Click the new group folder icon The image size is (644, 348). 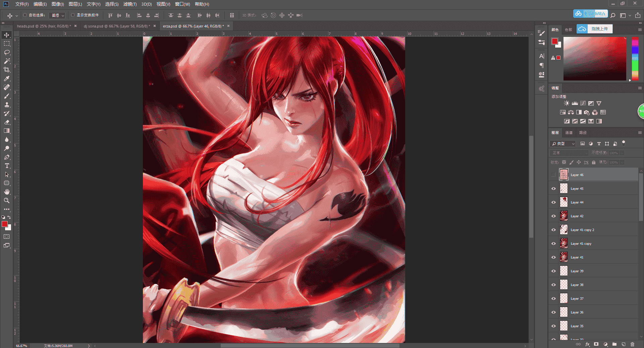click(x=614, y=344)
